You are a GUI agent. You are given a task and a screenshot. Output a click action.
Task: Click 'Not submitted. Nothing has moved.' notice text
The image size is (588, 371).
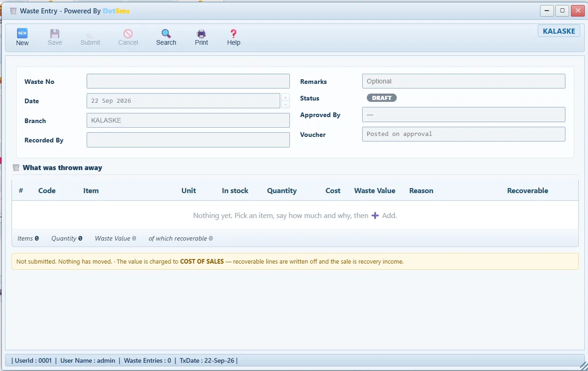click(x=64, y=261)
